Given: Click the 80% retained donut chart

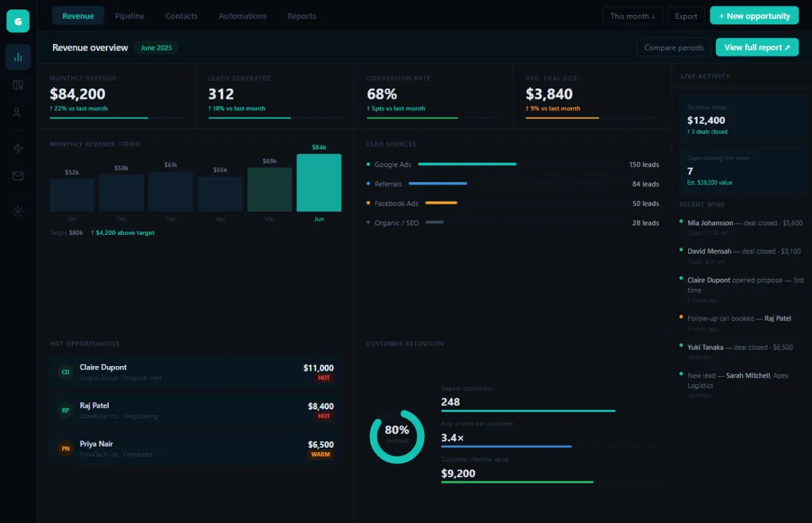Looking at the screenshot, I should point(397,436).
